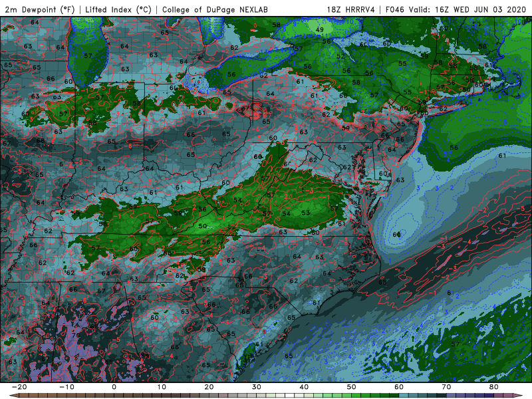The width and height of the screenshot is (532, 399).
Task: Click the 'F046 Valid: 16Z WED JUN 03 2020' text
Action: point(456,9)
